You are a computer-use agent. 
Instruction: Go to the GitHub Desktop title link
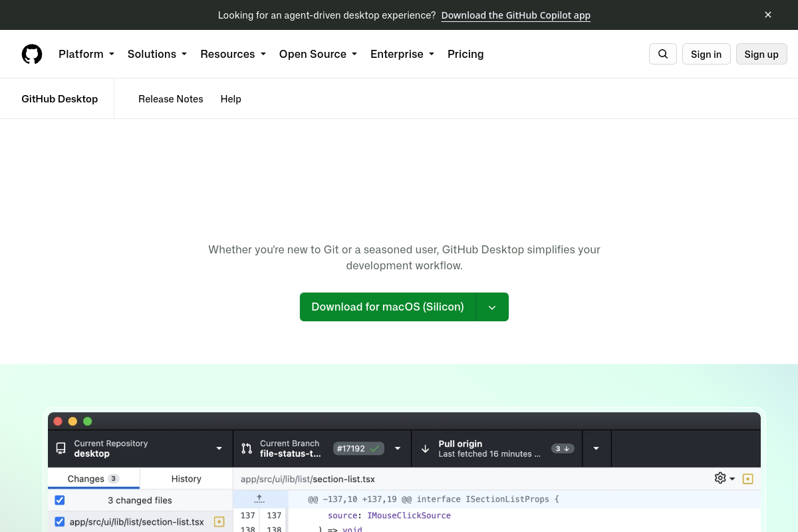point(60,99)
